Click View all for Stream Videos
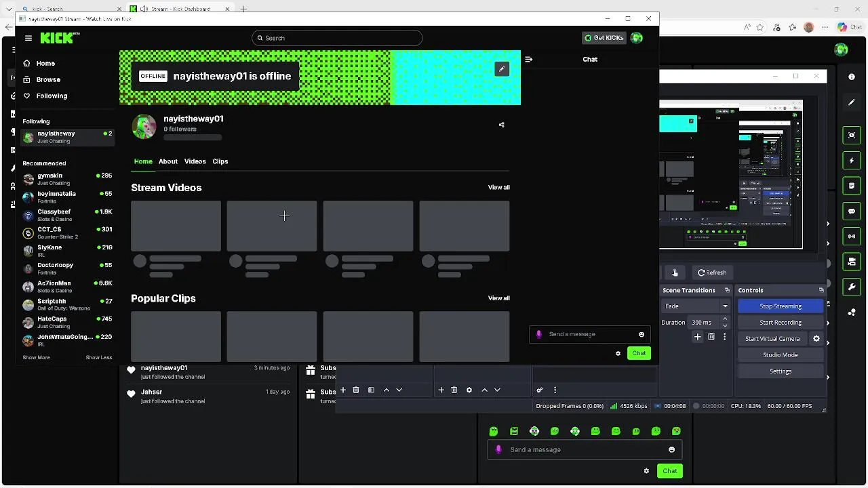The width and height of the screenshot is (868, 488). pos(499,187)
